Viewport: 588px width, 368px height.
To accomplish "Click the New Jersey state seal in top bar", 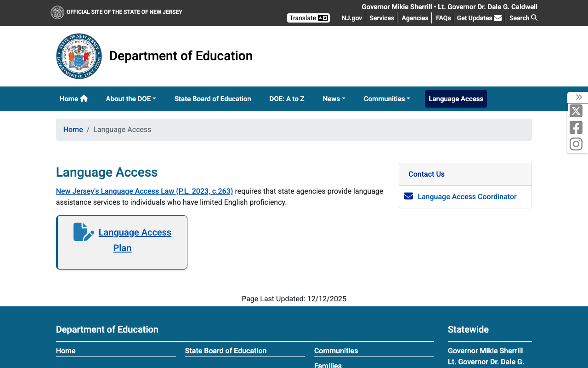I will point(57,12).
